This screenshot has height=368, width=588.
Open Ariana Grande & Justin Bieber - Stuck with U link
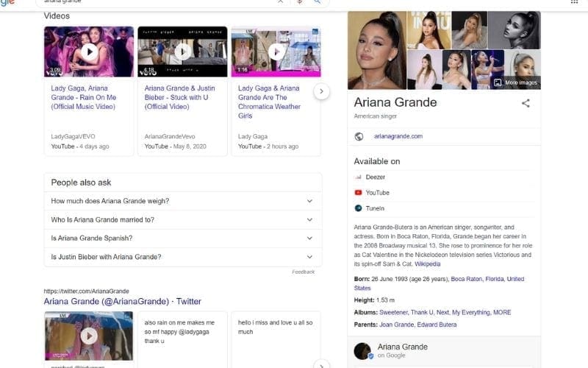coord(179,97)
